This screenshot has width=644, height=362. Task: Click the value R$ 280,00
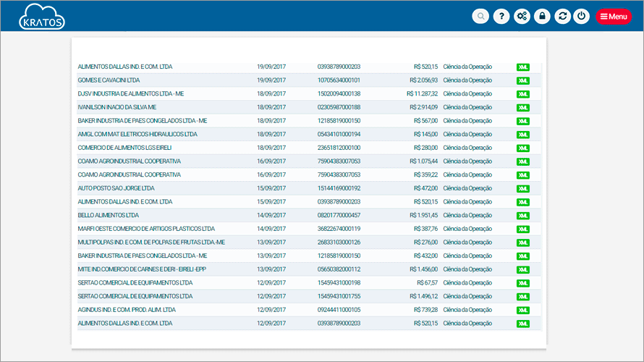(x=426, y=148)
